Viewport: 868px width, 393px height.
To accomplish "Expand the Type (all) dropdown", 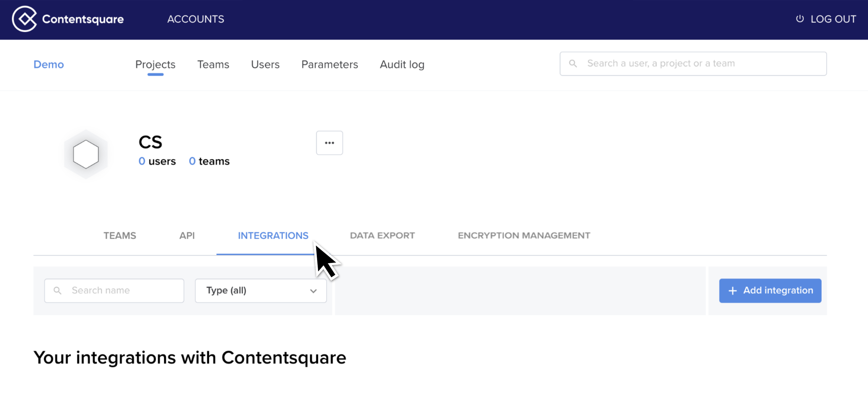I will tap(260, 291).
